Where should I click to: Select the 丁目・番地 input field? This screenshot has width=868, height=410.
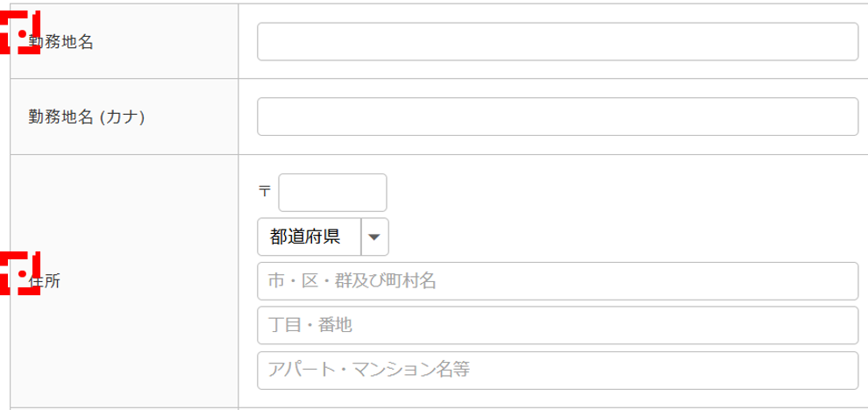[557, 325]
